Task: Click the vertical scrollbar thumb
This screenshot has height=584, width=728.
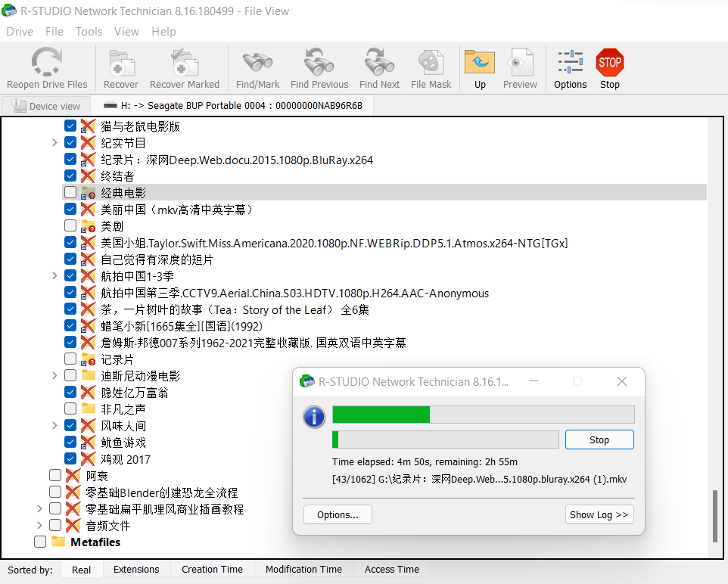Action: coord(715,516)
